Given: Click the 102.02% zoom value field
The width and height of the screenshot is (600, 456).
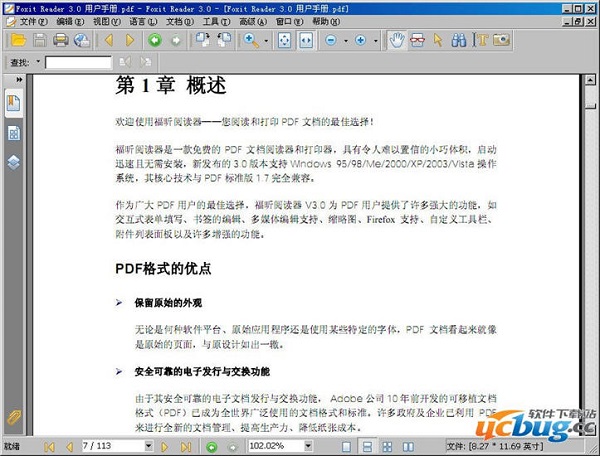Looking at the screenshot, I should 276,446.
